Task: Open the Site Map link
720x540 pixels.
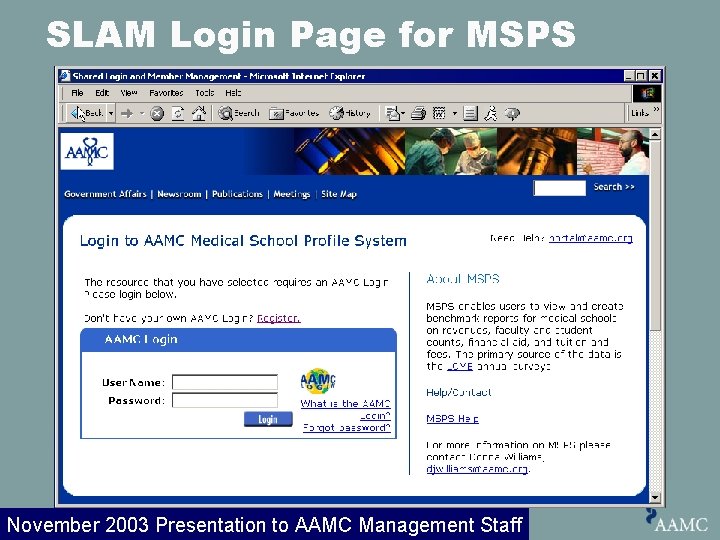Action: 339,194
